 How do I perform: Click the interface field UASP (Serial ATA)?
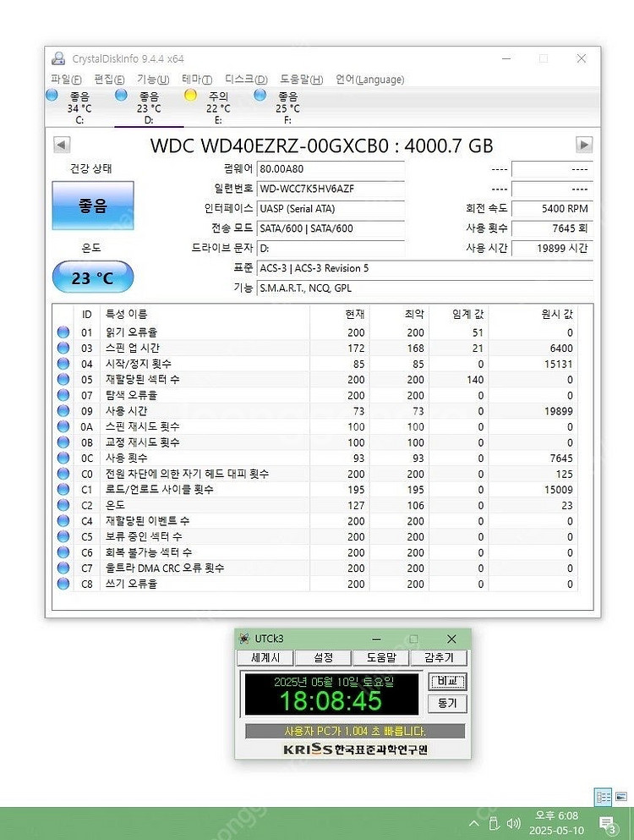tap(331, 208)
